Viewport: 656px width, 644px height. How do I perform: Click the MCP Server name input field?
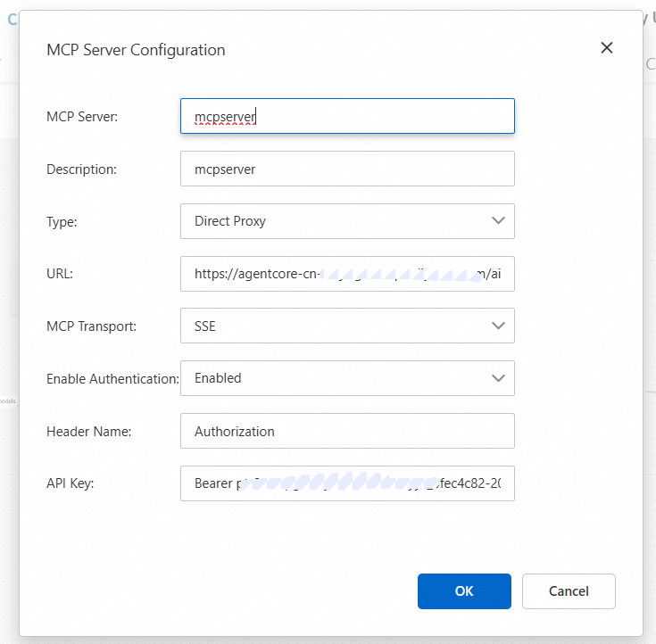[x=347, y=116]
